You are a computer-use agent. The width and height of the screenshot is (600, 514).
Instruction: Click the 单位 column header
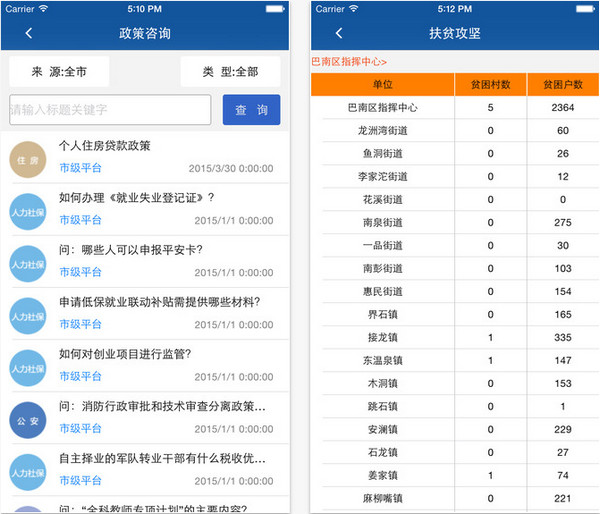[x=383, y=84]
